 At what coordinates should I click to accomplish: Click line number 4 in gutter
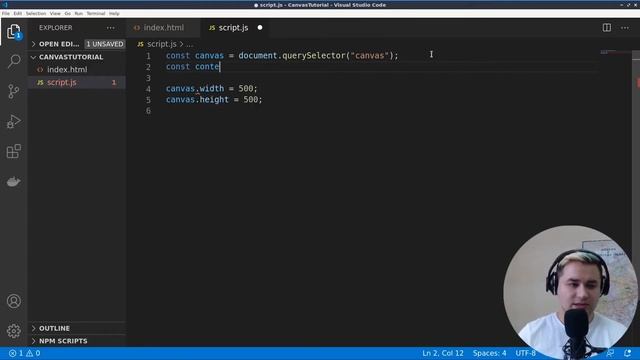148,89
